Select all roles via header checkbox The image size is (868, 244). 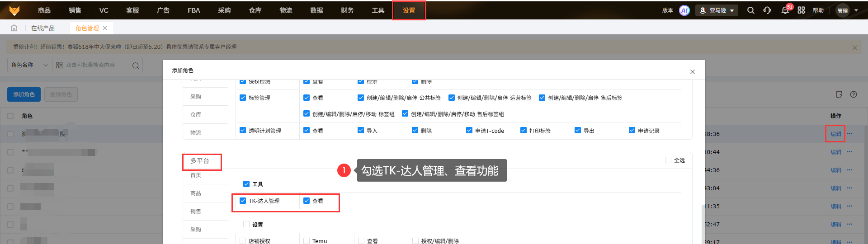[10, 116]
